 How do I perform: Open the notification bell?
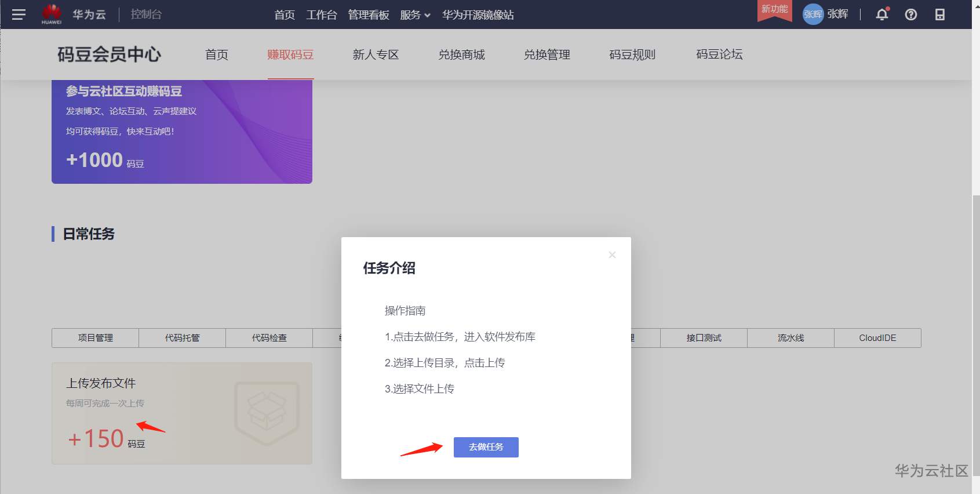(882, 14)
